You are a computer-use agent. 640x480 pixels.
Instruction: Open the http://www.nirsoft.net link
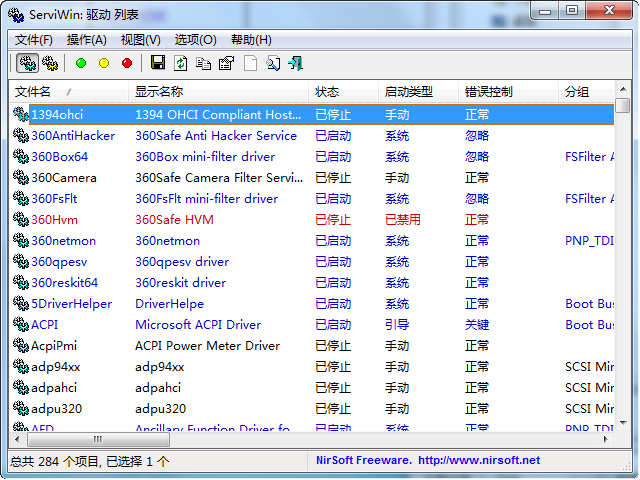click(479, 461)
